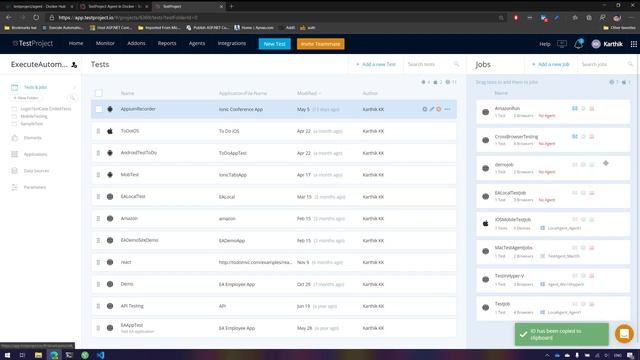Open Parameters in the sidebar
The image size is (640, 360).
[x=35, y=187]
